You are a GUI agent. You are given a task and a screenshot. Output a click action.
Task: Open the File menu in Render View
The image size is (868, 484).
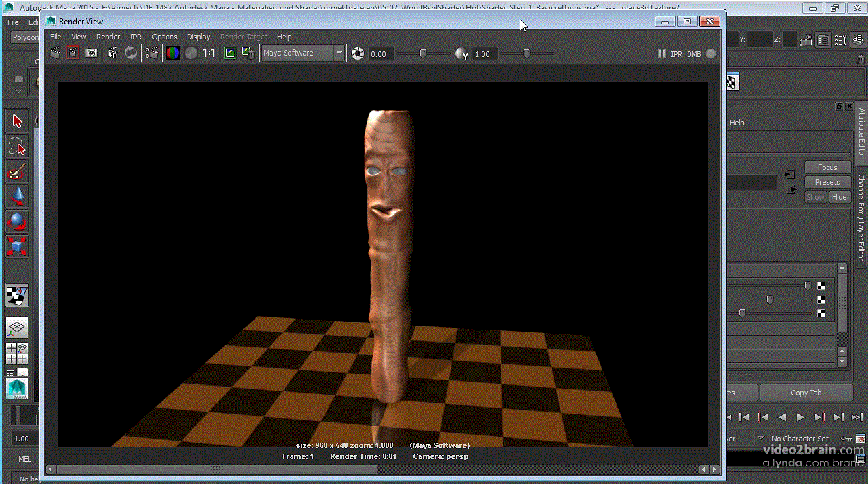point(56,37)
